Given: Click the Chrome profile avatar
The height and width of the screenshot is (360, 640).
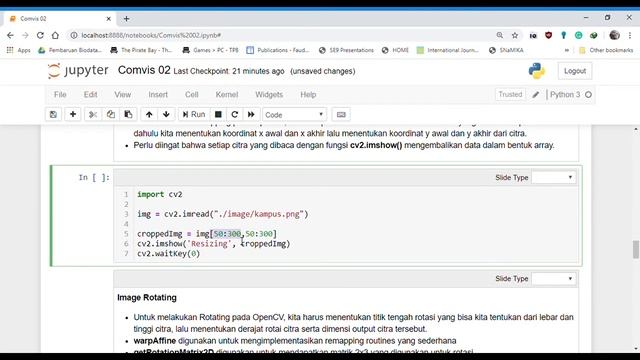Looking at the screenshot, I should click(x=614, y=36).
